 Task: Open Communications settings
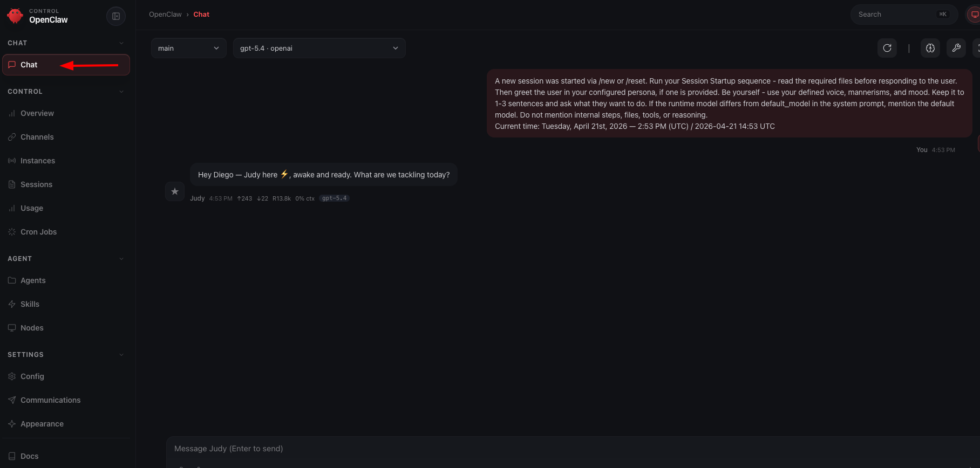(x=50, y=400)
